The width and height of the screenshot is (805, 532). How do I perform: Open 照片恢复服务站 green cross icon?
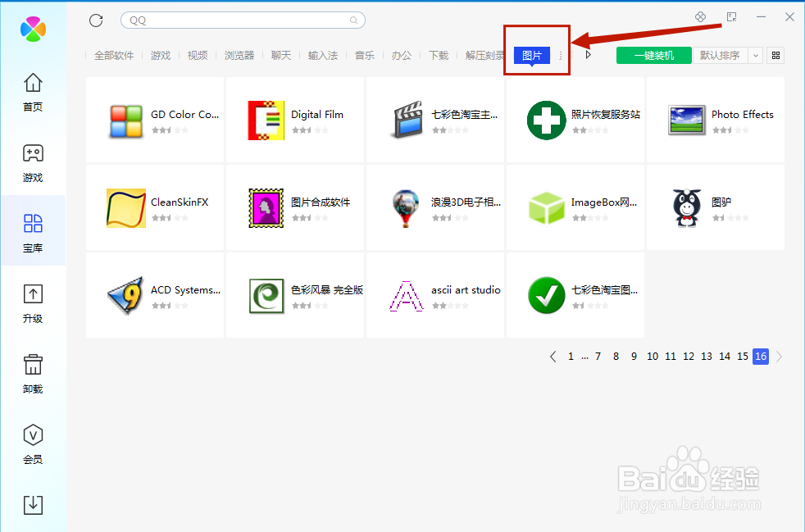point(546,120)
